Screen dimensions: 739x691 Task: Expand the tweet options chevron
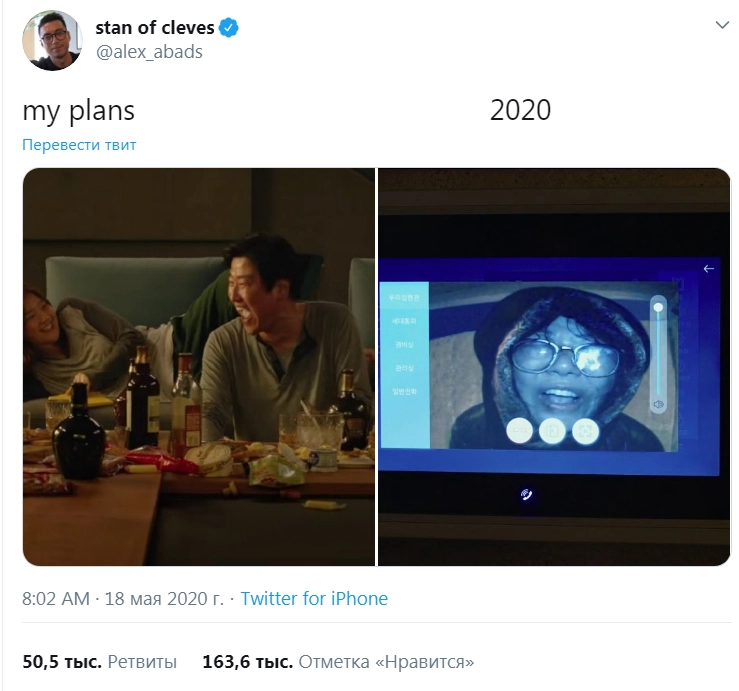pos(722,26)
